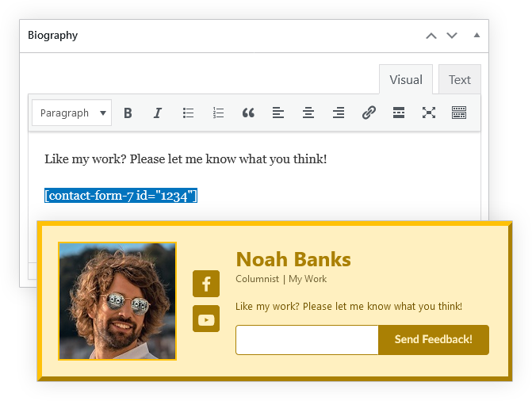
Task: Insert or edit link
Action: tap(369, 113)
